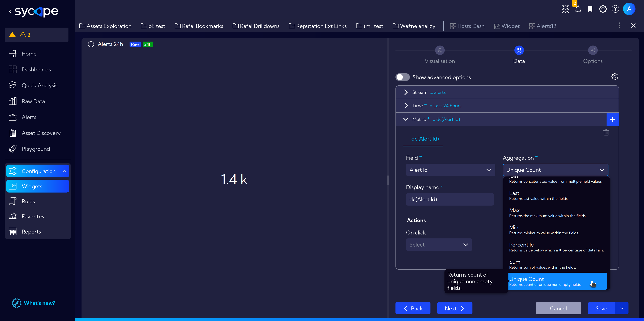The height and width of the screenshot is (321, 644).
Task: Add a new metric with plus button
Action: [612, 119]
